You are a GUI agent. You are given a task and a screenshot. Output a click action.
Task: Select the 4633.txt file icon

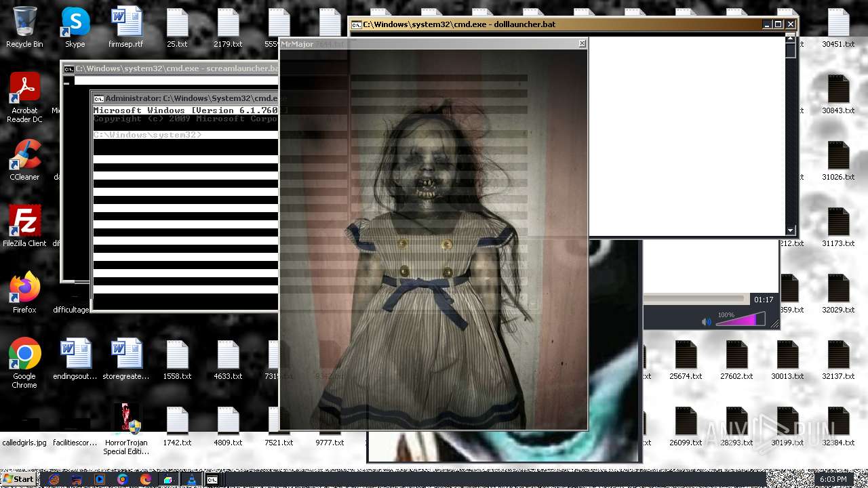pyautogui.click(x=228, y=359)
